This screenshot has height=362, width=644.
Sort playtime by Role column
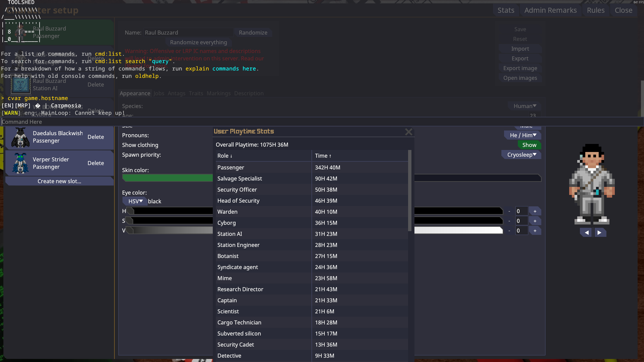(225, 156)
